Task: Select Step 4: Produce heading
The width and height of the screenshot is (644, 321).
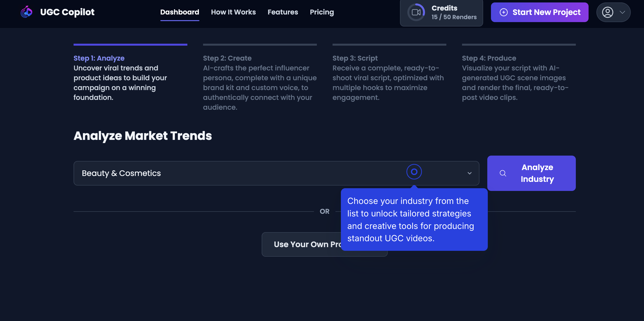Action: point(489,58)
